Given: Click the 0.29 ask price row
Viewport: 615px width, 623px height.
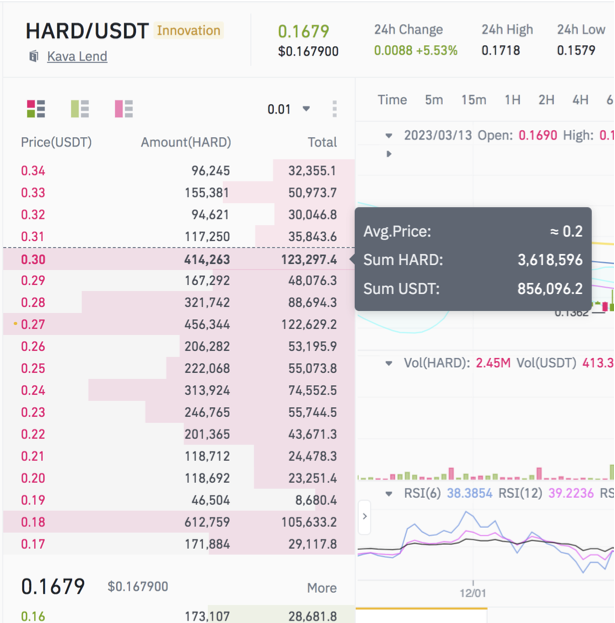Looking at the screenshot, I should pos(179,281).
